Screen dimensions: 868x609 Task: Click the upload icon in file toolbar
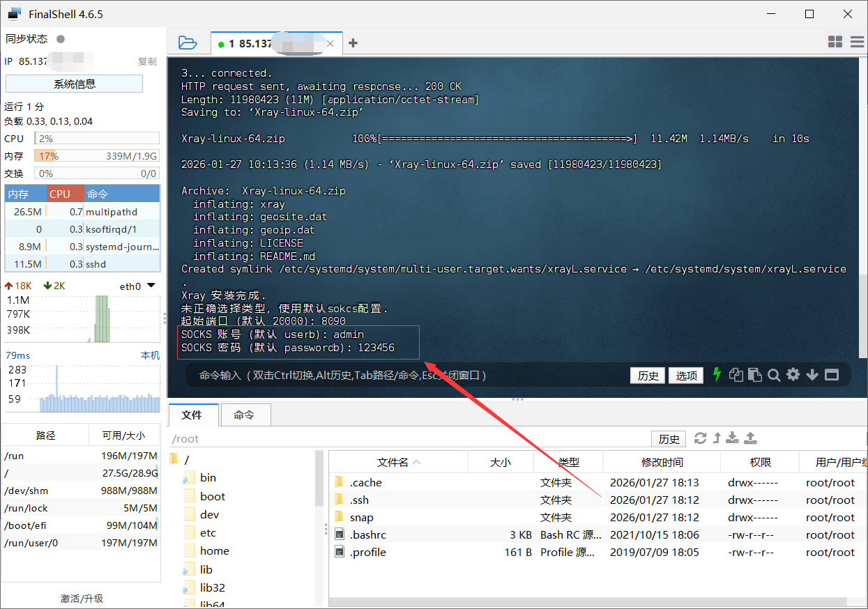click(x=750, y=438)
